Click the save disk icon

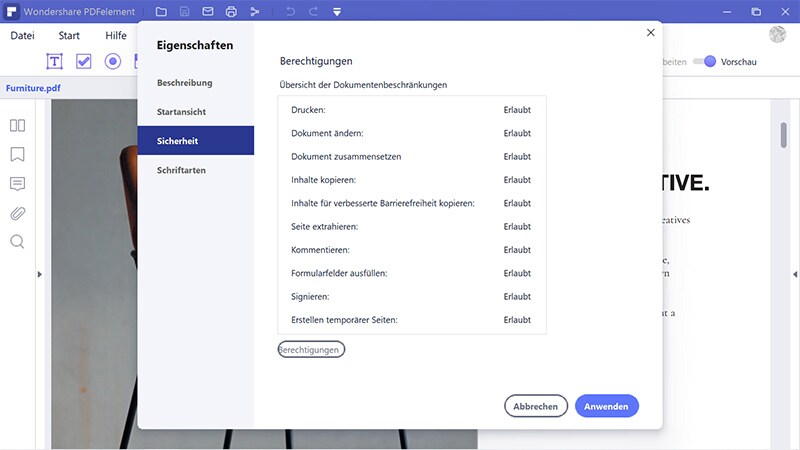184,11
